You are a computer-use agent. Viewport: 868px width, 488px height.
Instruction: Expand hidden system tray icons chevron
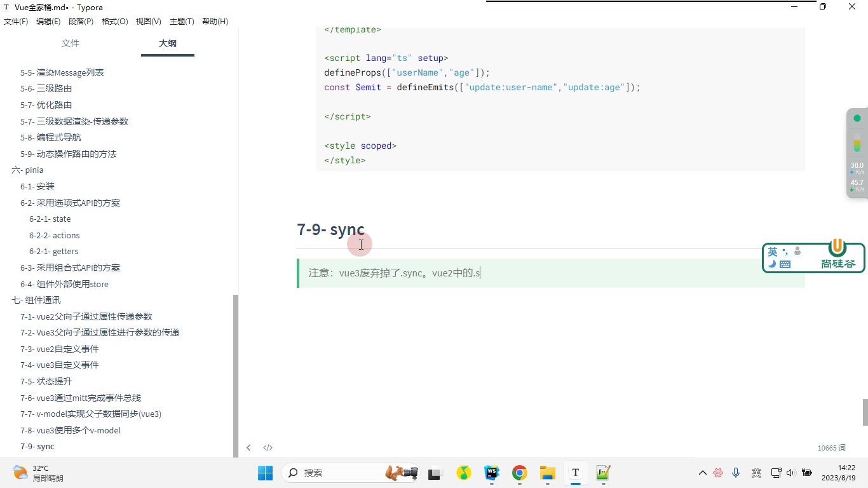click(x=702, y=473)
